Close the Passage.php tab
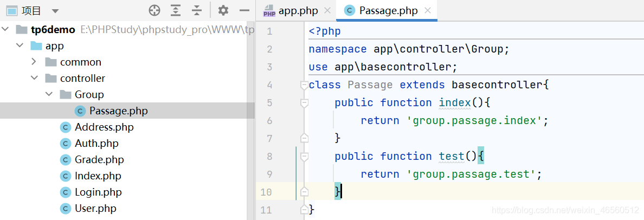The image size is (644, 220). [428, 11]
